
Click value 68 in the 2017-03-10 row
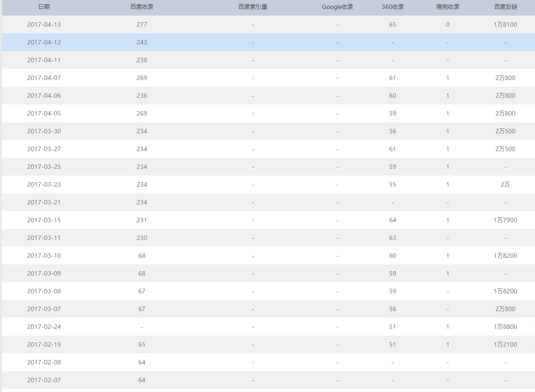(142, 256)
